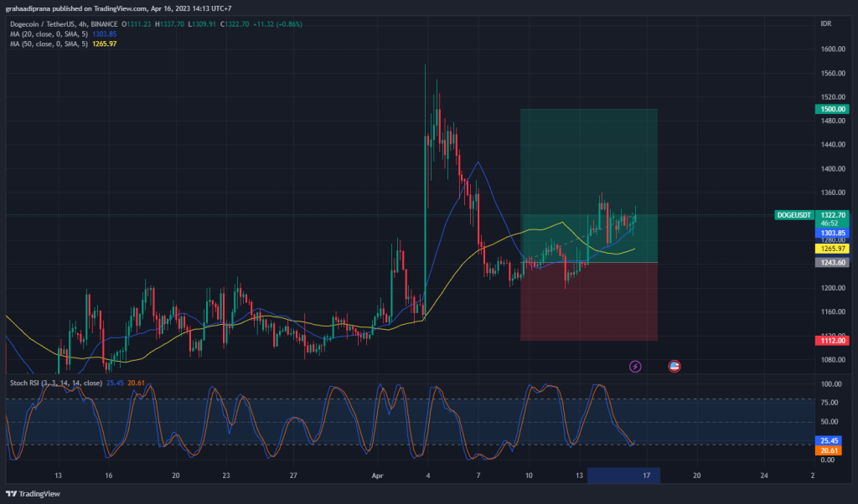Screen dimensions: 858x504
Task: Click the TradingView logo at bottom
Action: (33, 494)
